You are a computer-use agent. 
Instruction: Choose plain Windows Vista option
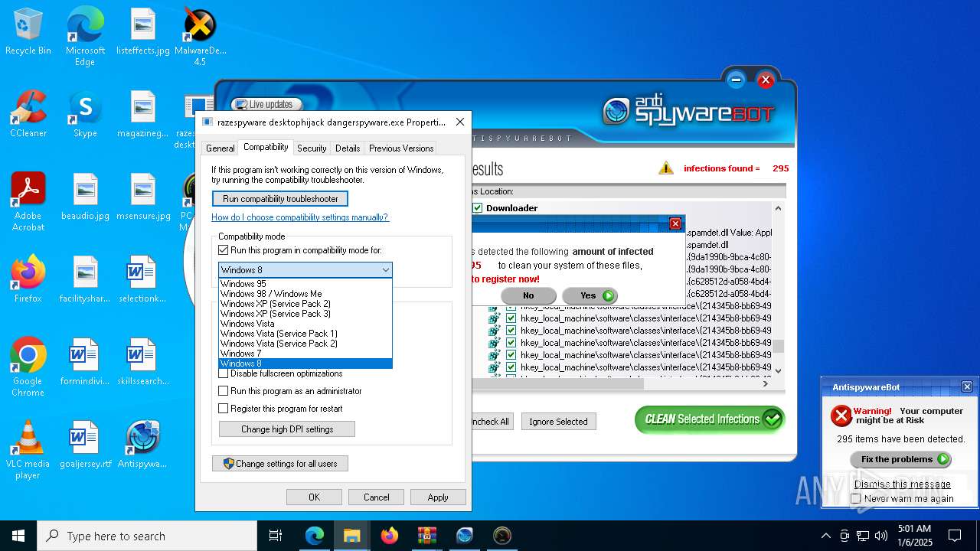pos(305,324)
